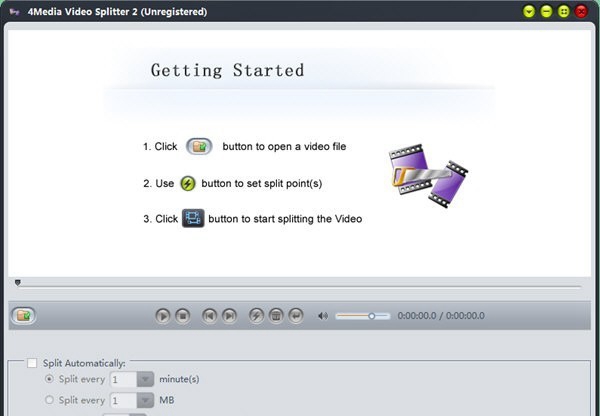Click the app logo icon in title bar
Screen dimensions: 600x416
tap(15, 12)
